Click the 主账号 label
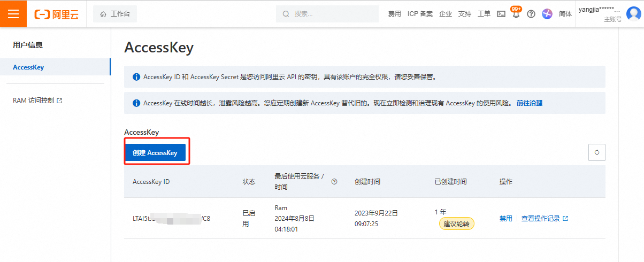644x262 pixels. pyautogui.click(x=612, y=19)
